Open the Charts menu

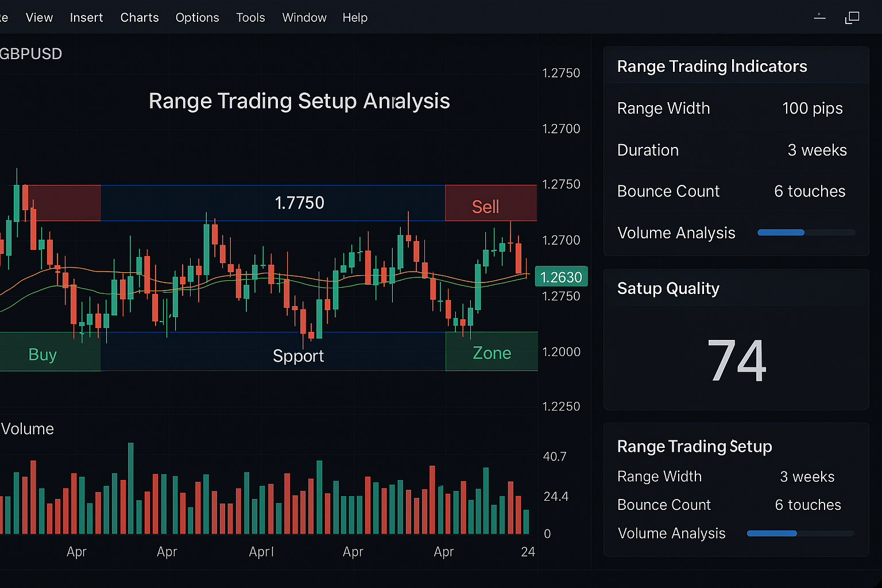[140, 18]
